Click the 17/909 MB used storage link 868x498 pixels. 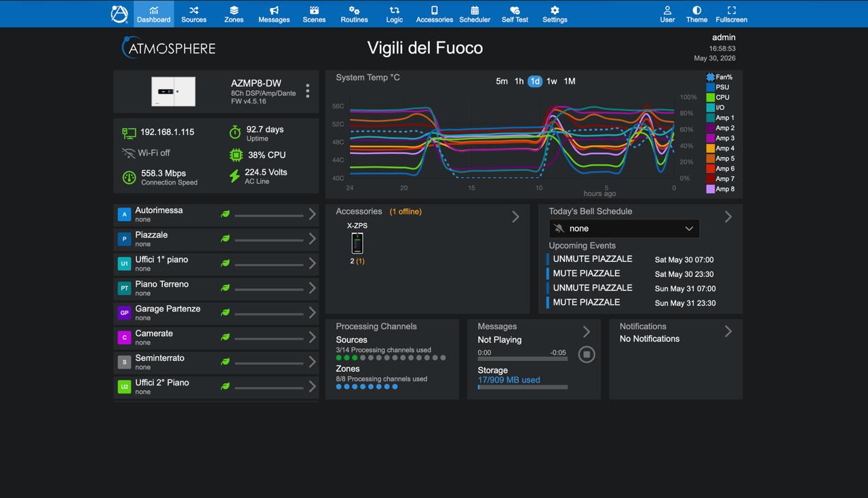click(509, 380)
